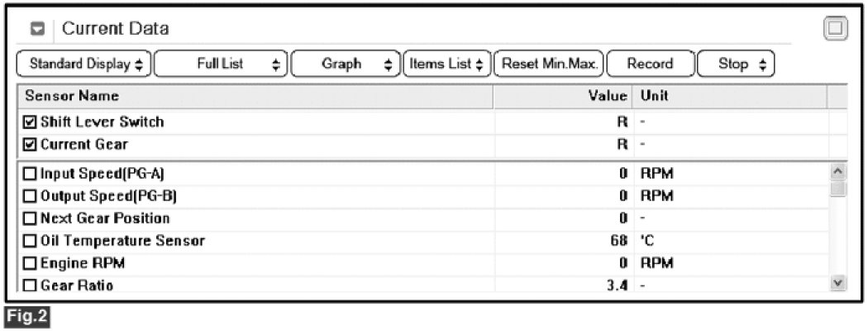Click the Reset Min.Max. button
868x331 pixels.
point(548,64)
